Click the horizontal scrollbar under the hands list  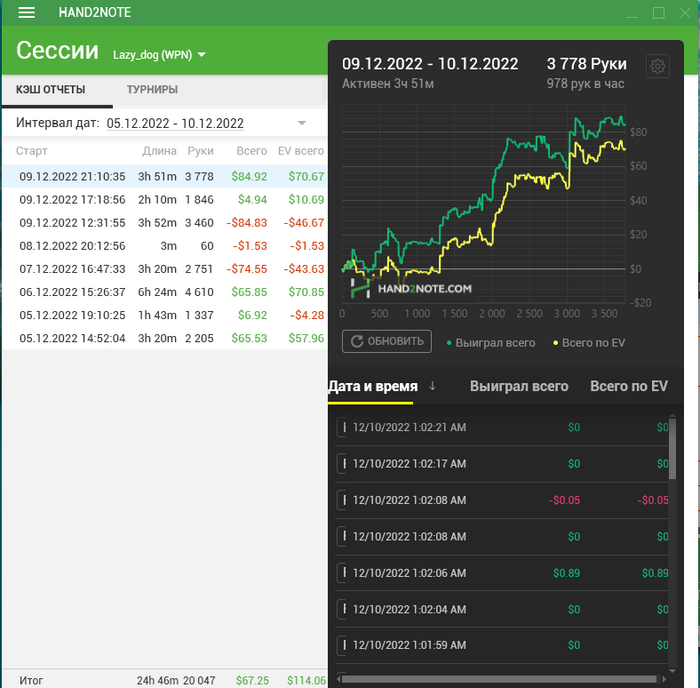point(499,679)
